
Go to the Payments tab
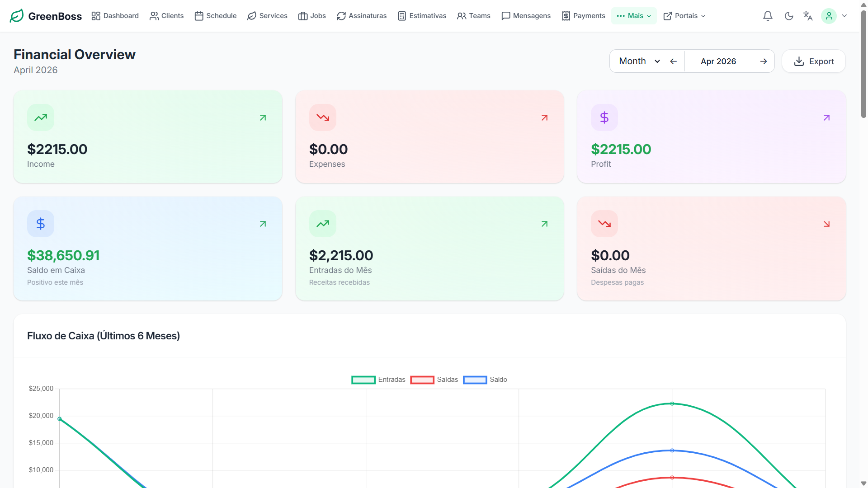point(583,16)
